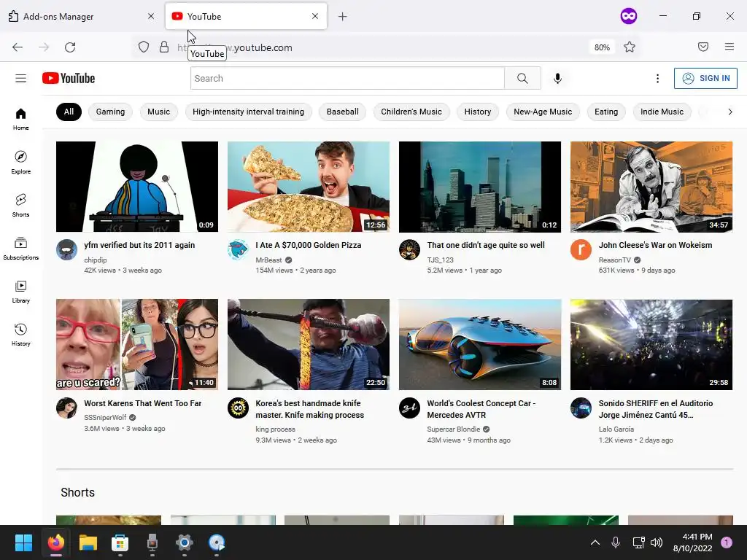Select the Eating category chip
747x560 pixels.
click(x=606, y=112)
